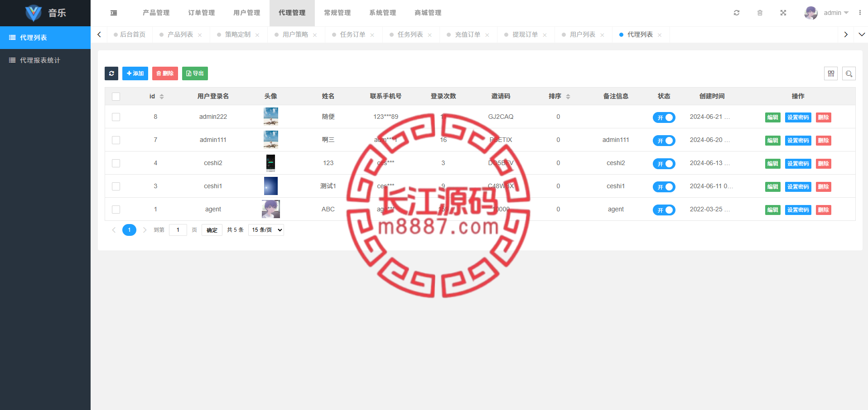868x410 pixels.
Task: Close the 代理列表 tab
Action: (660, 35)
